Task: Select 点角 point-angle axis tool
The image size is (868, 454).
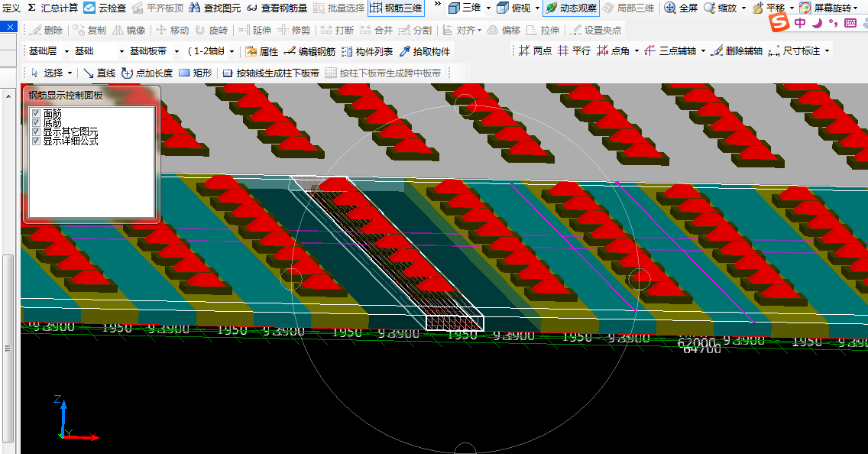Action: (x=613, y=50)
